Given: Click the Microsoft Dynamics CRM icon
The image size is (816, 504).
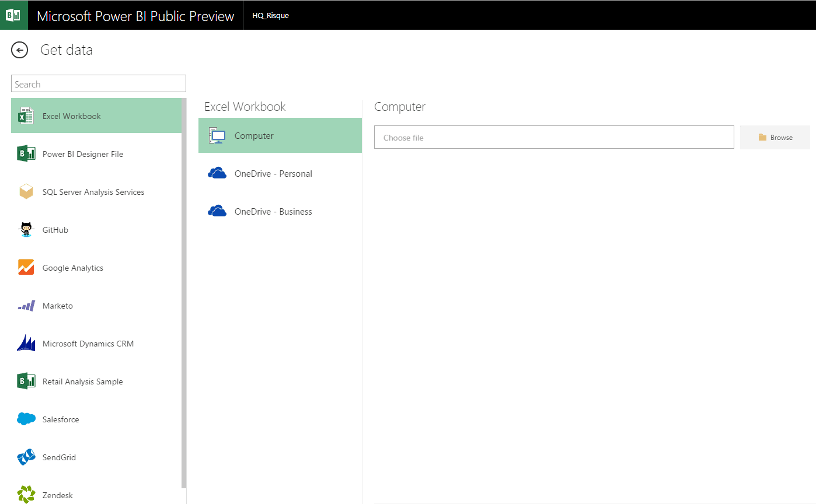Looking at the screenshot, I should [x=26, y=344].
